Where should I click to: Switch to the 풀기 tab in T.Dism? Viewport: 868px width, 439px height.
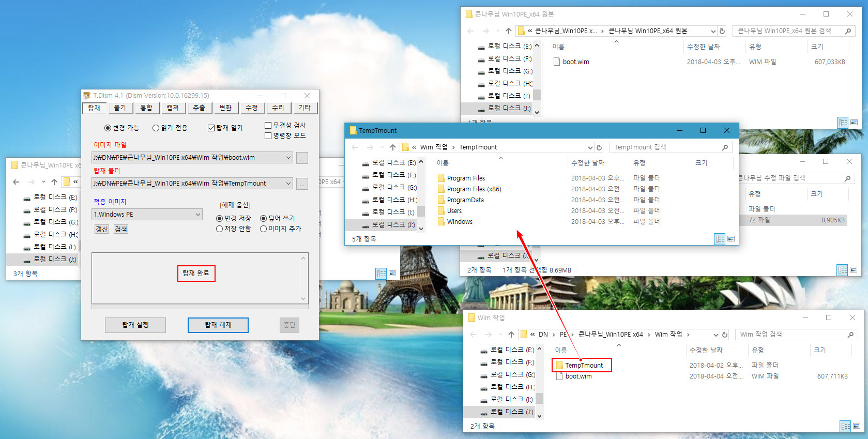click(x=120, y=108)
